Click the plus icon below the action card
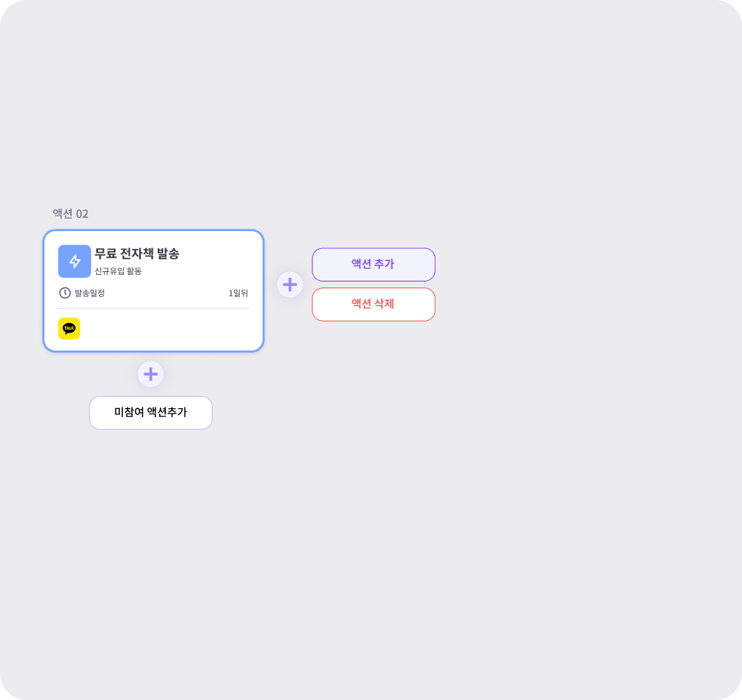Viewport: 742px width, 700px height. pyautogui.click(x=150, y=374)
